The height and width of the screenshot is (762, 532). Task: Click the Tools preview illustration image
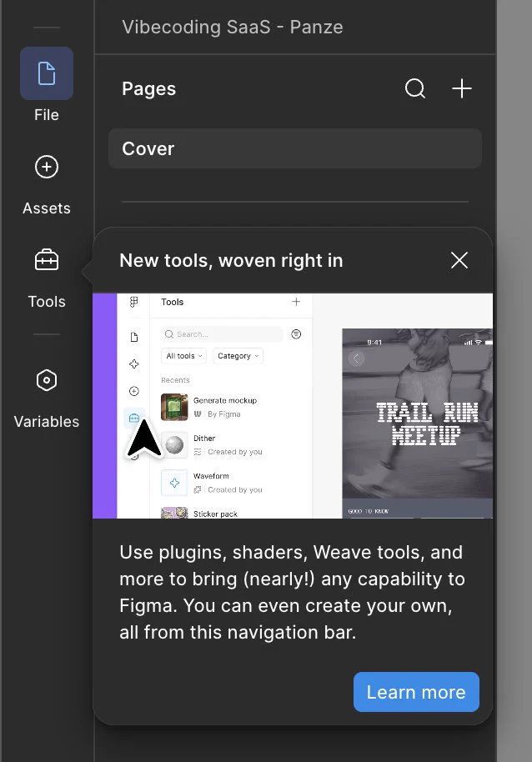[x=293, y=406]
